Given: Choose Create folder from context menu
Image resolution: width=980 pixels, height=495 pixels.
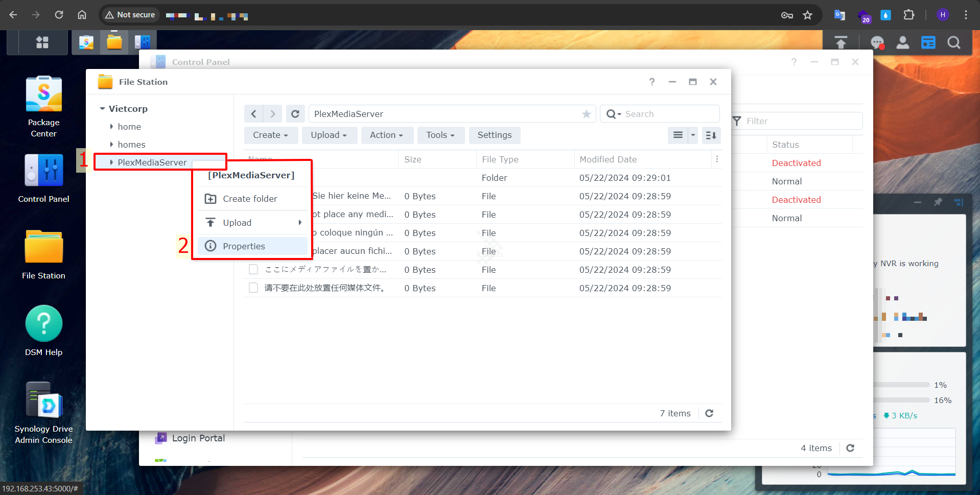Looking at the screenshot, I should pyautogui.click(x=250, y=199).
